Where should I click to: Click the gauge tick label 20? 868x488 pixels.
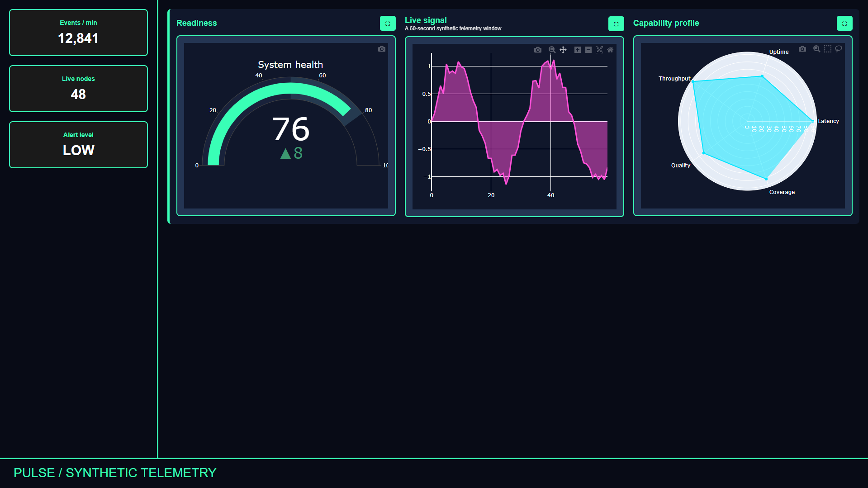pyautogui.click(x=213, y=110)
